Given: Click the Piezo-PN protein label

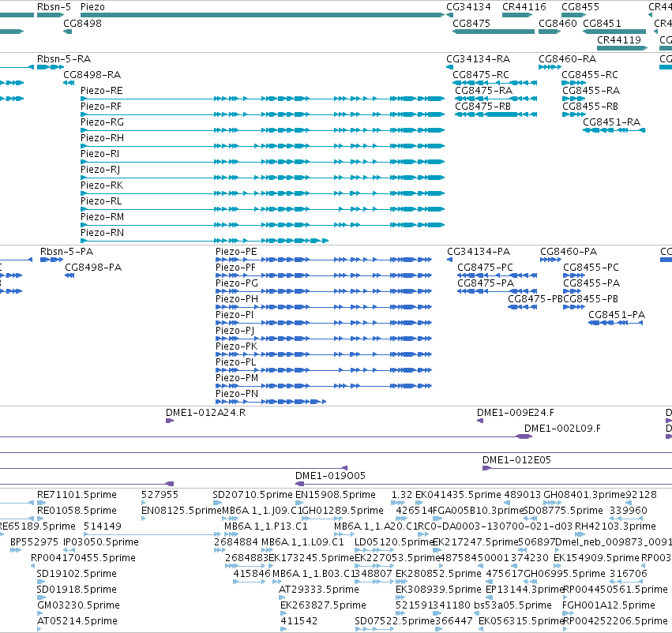Looking at the screenshot, I should 237,395.
